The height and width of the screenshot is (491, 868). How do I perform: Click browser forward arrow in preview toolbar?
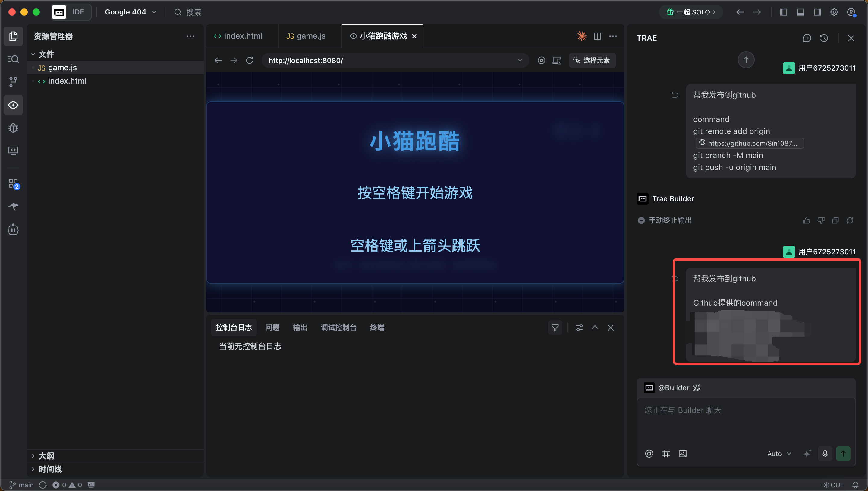(x=234, y=60)
